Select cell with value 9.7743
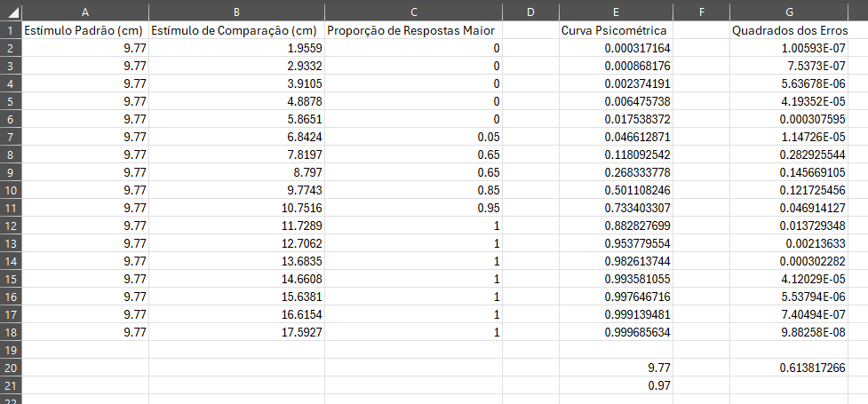 click(x=236, y=190)
